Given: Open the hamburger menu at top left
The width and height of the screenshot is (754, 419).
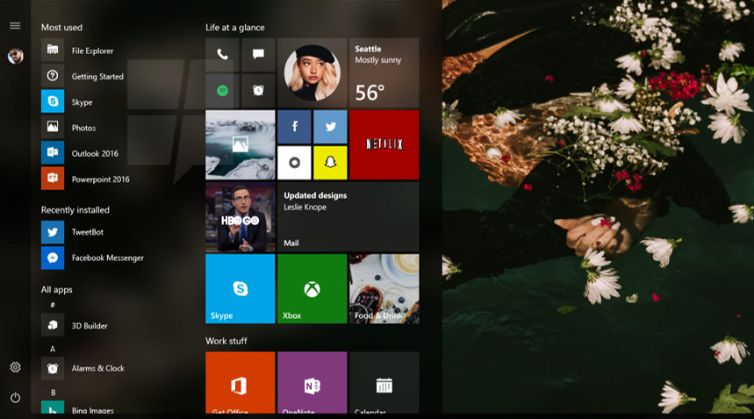Looking at the screenshot, I should coord(15,25).
